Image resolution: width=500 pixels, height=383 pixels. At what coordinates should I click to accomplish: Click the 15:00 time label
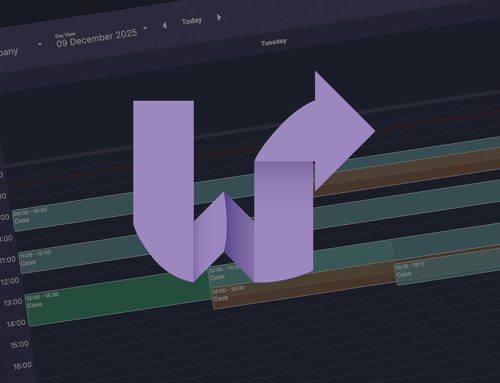pyautogui.click(x=19, y=344)
